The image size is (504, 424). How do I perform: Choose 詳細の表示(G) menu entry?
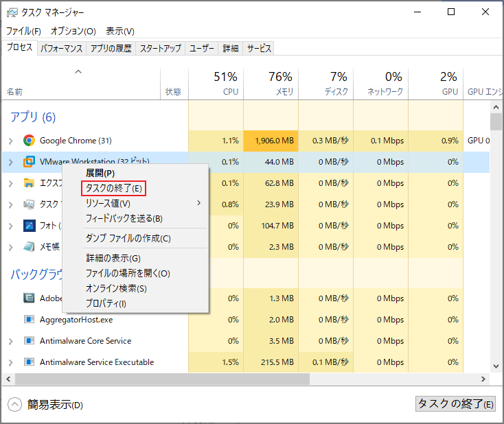point(136,258)
